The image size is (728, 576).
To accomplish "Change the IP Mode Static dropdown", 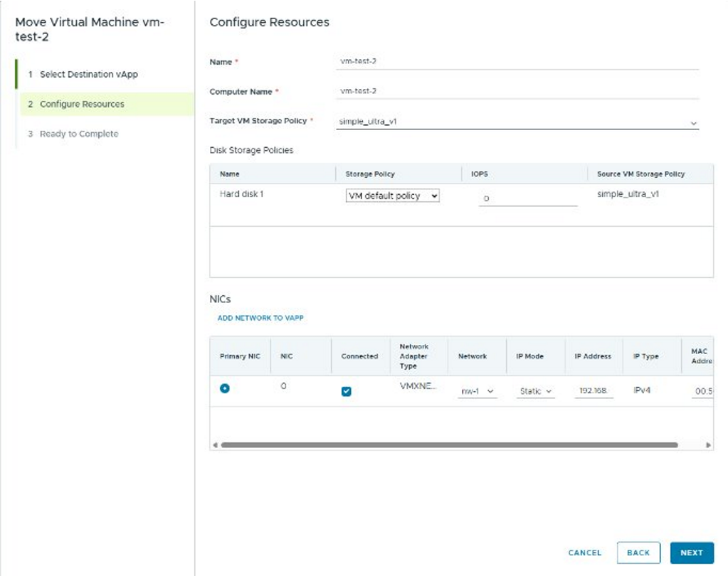I will pyautogui.click(x=535, y=391).
